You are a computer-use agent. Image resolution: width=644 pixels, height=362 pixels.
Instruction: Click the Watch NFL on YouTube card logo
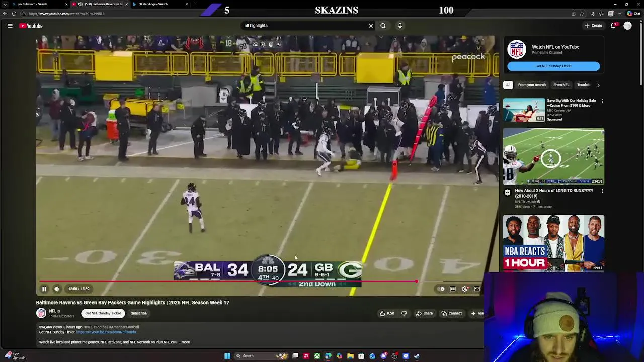click(x=517, y=49)
